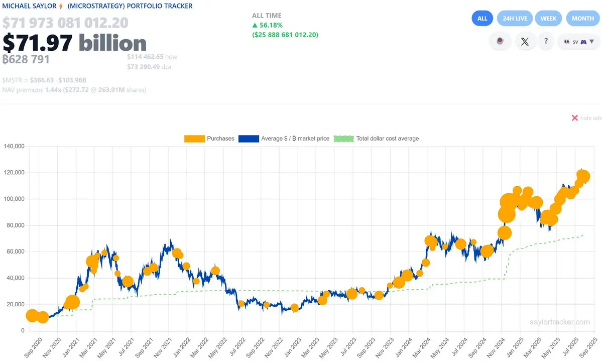Click the orange Purchases color swatch
Viewport: 602px width, 364px height.
(194, 139)
